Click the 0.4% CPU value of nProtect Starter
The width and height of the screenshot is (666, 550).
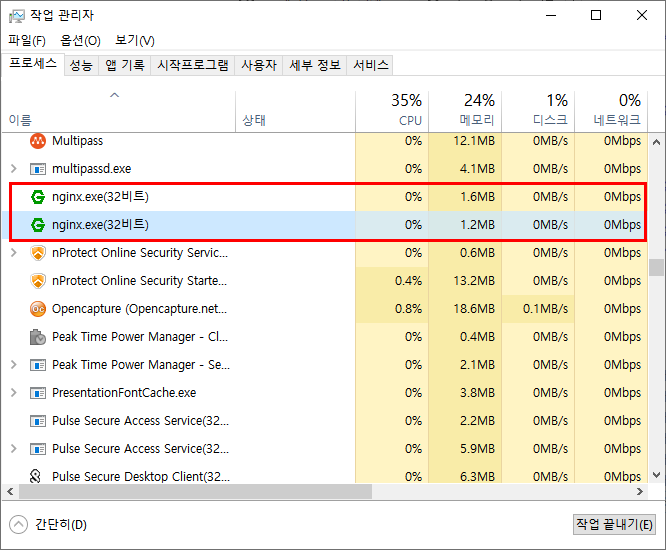click(408, 281)
